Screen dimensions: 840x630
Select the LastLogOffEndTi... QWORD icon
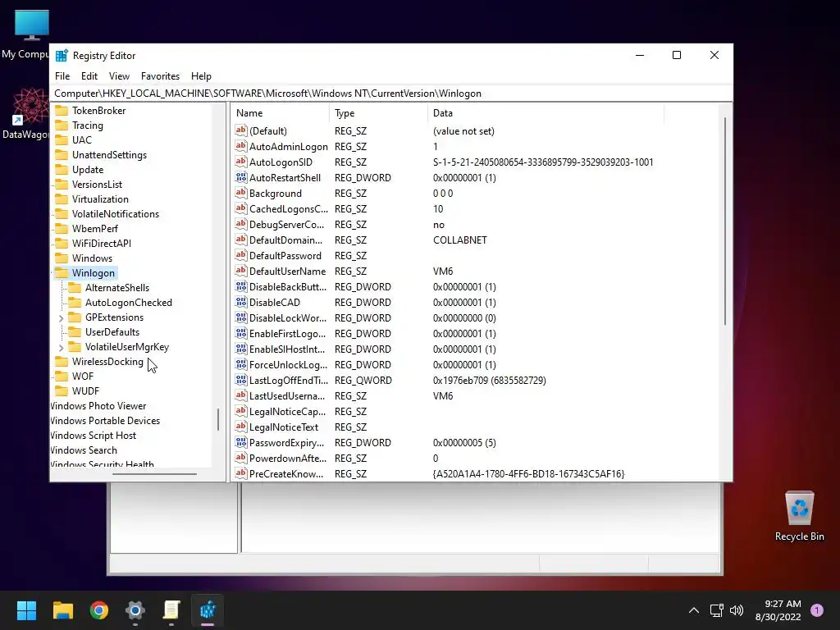[241, 380]
